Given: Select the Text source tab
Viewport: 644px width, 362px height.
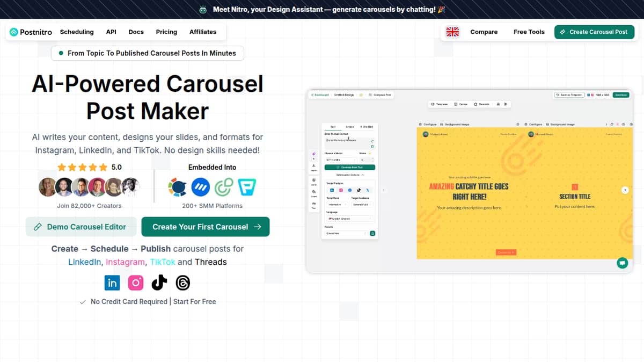Looking at the screenshot, I should (333, 127).
